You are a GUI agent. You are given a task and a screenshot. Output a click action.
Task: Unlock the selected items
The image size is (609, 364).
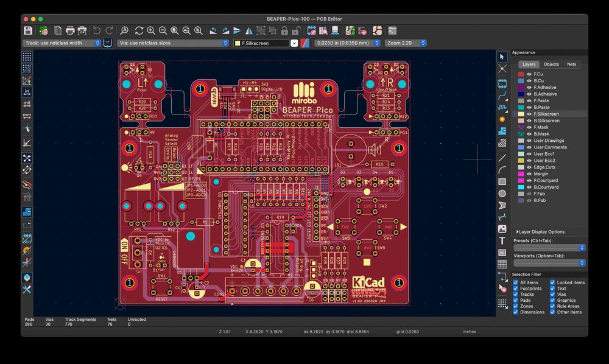click(297, 30)
